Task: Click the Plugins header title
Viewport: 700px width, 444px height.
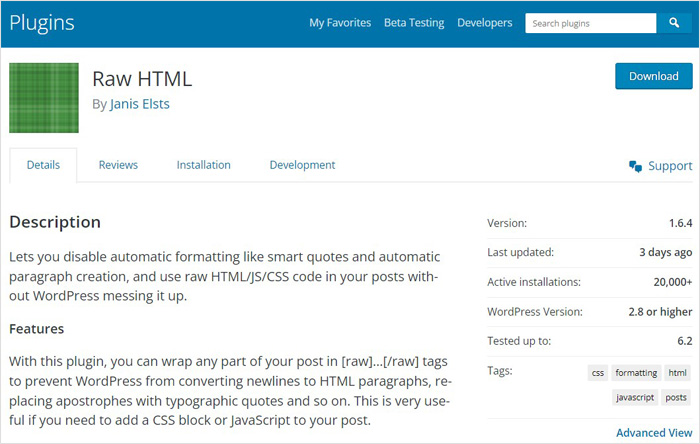Action: click(x=42, y=23)
